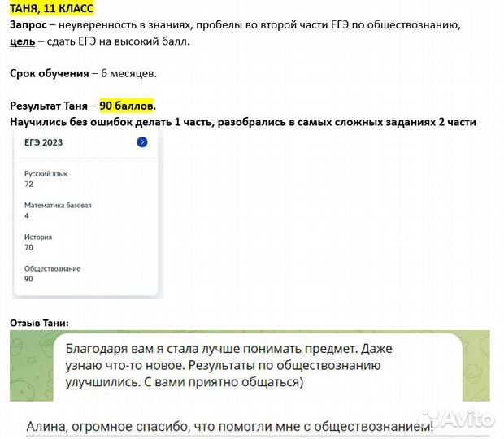504x439 pixels.
Task: Click the underlined word цель
Action: [x=22, y=41]
